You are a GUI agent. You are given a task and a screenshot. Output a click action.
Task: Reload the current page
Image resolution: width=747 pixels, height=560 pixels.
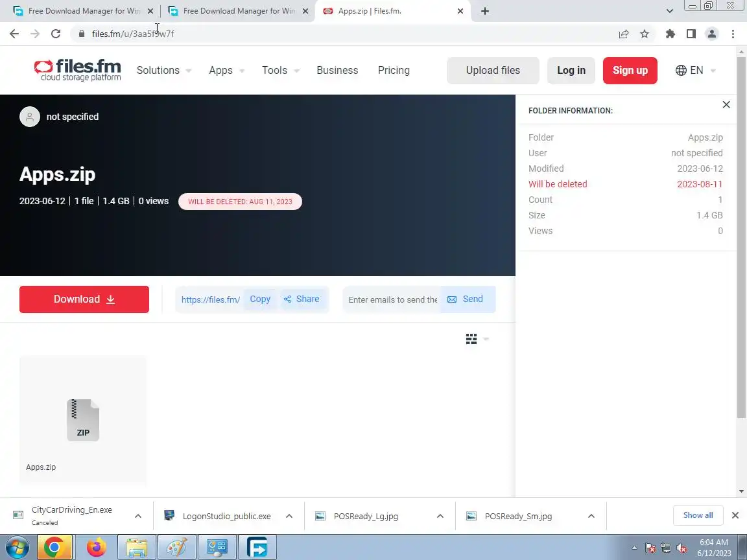click(x=56, y=34)
